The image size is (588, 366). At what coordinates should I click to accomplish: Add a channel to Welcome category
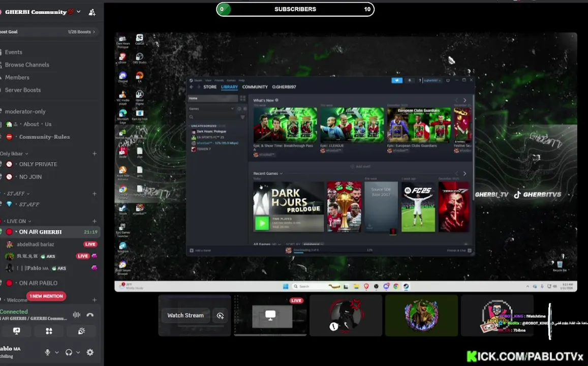95,300
